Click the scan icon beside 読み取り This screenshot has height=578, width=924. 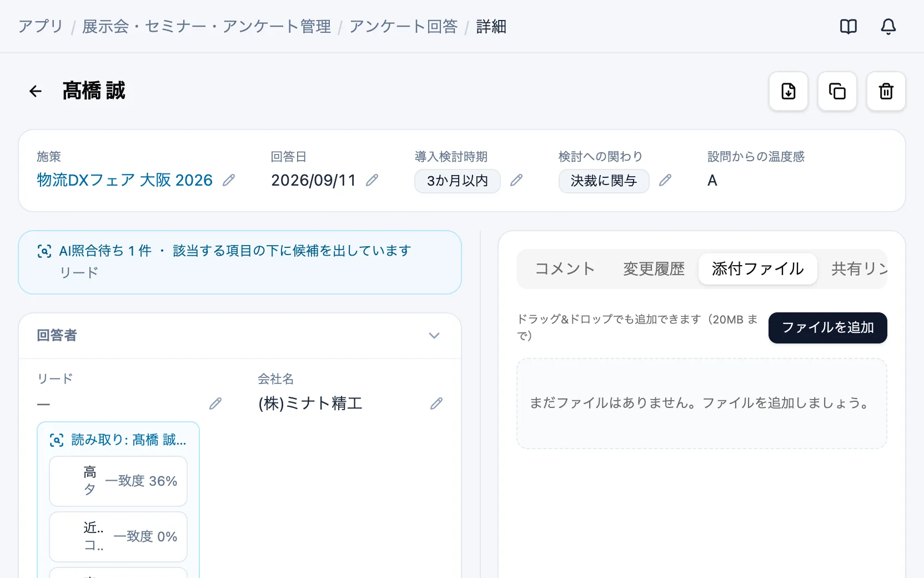(57, 440)
